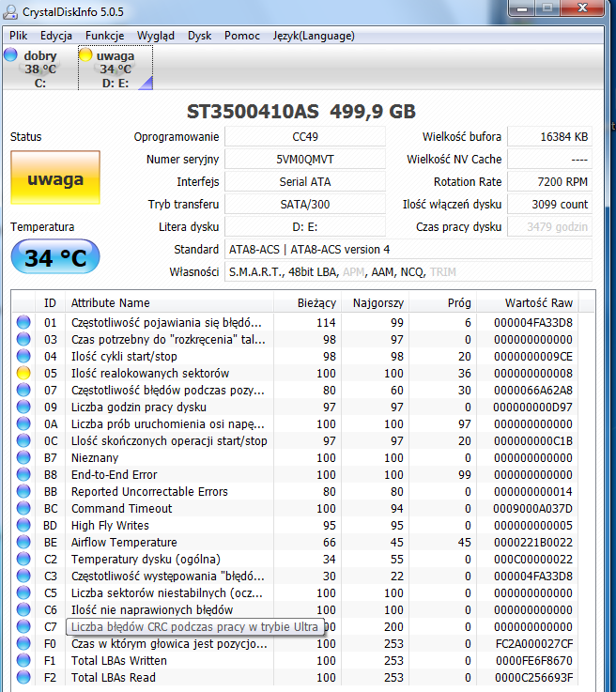616x692 pixels.
Task: Click the blue orb in row B7 Nieznany
Action: 23,457
